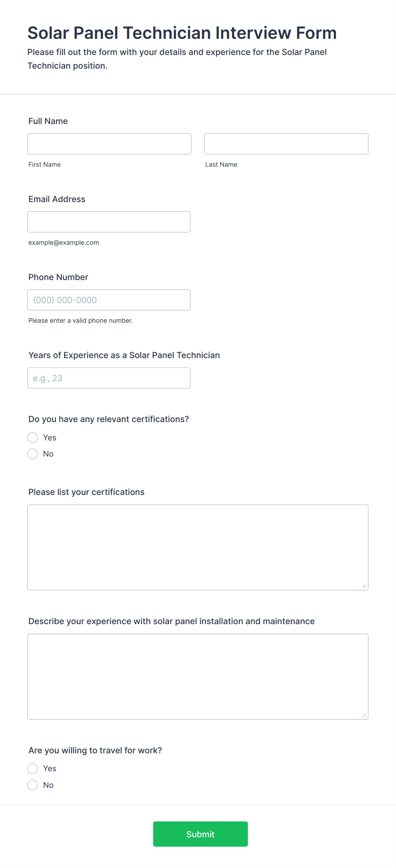
Task: Click the Phone Number field
Action: tap(109, 300)
